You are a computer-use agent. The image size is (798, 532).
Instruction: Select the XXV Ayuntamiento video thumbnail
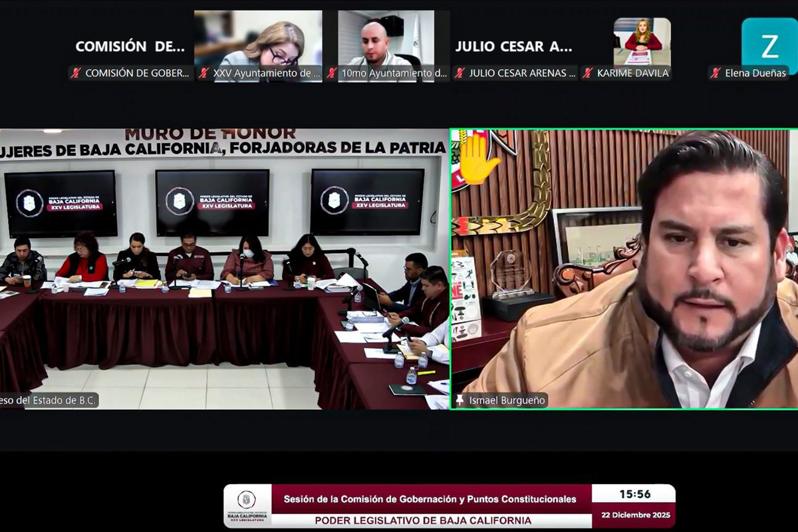click(258, 39)
